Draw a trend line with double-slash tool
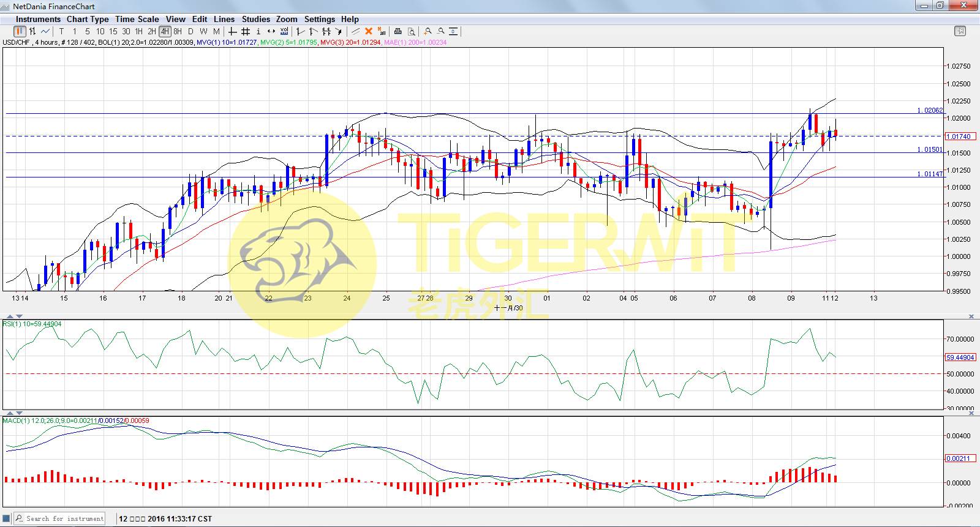 (355, 31)
